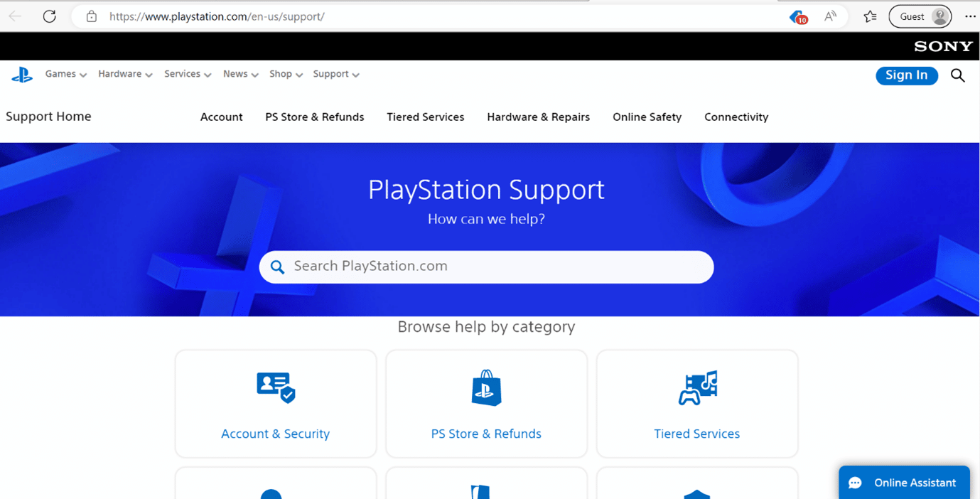Click the Account & Security card icon
This screenshot has width=980, height=499.
click(x=275, y=387)
